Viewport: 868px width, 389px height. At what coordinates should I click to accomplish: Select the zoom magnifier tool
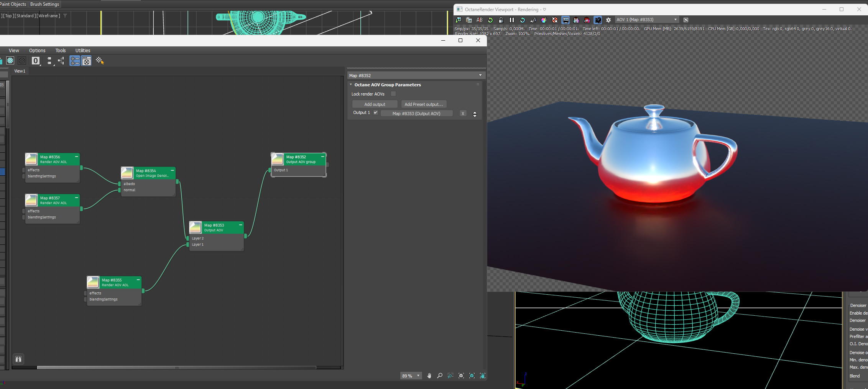pos(440,376)
